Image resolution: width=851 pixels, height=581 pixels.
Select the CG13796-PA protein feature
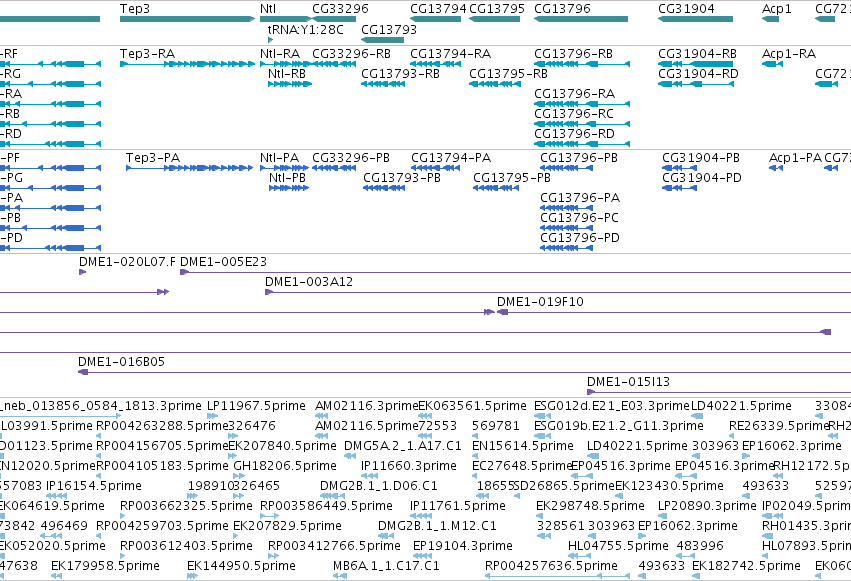click(567, 208)
